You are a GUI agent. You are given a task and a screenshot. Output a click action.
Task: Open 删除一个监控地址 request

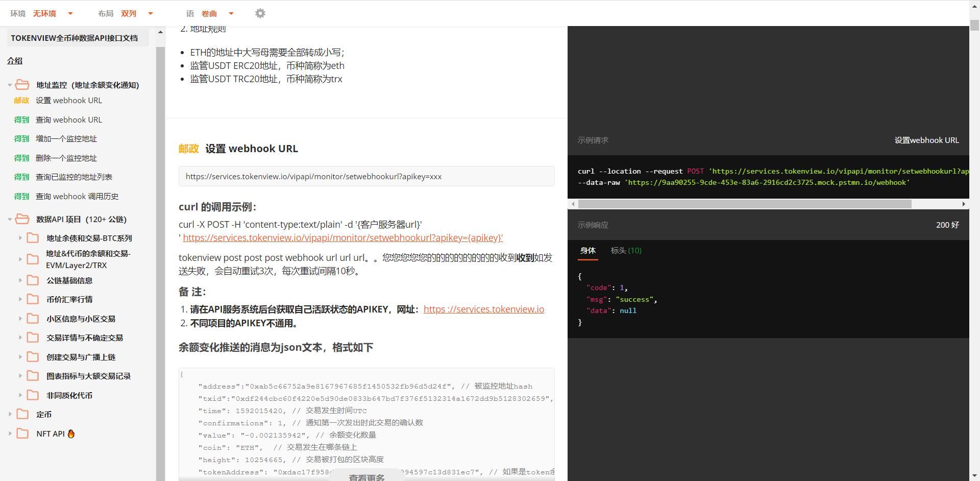click(66, 158)
